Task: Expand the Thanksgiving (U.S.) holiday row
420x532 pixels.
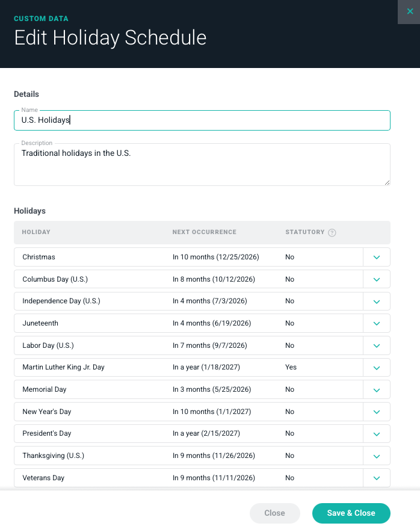Action: 377,456
